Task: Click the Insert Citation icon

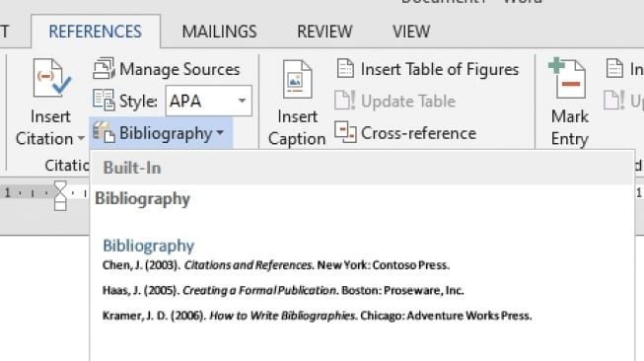Action: 51,78
